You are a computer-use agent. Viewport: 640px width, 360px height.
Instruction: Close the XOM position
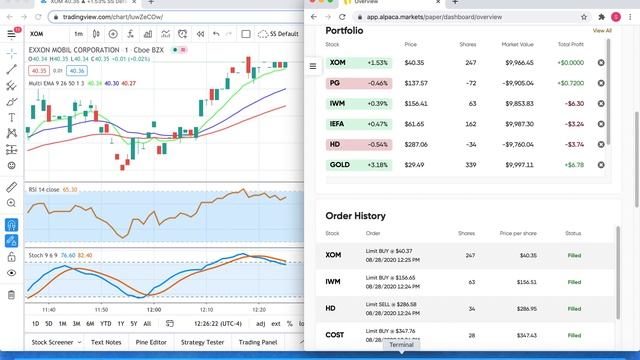click(601, 63)
